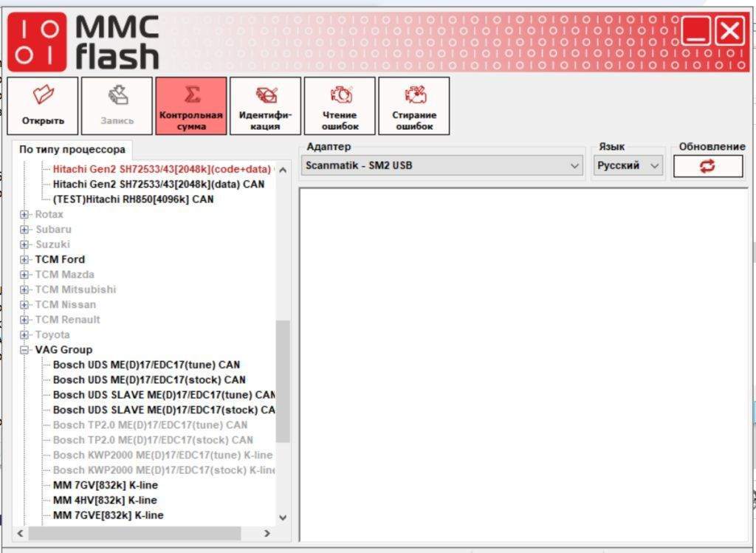Expand the Subaru tree node
The width and height of the screenshot is (756, 553).
click(24, 230)
